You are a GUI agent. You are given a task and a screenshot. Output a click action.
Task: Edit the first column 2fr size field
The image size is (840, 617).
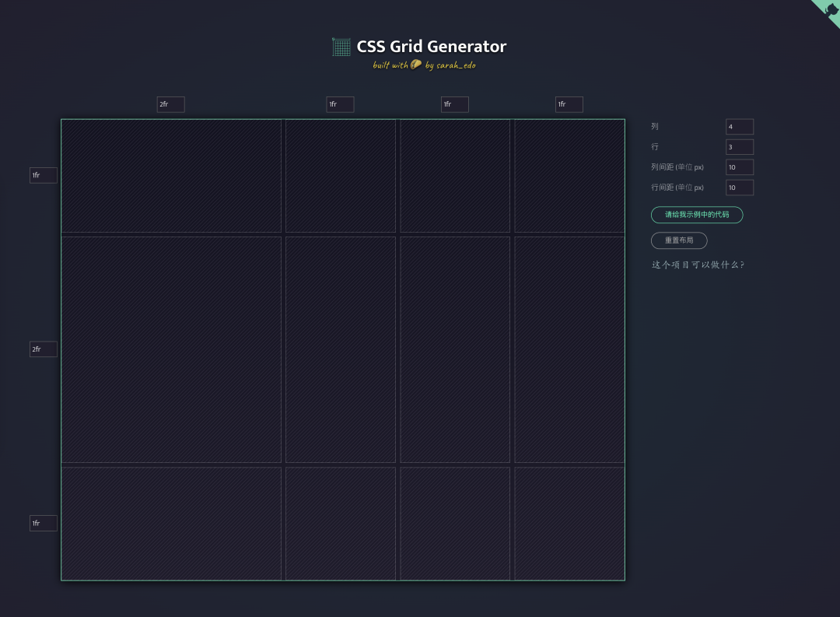[x=170, y=104]
